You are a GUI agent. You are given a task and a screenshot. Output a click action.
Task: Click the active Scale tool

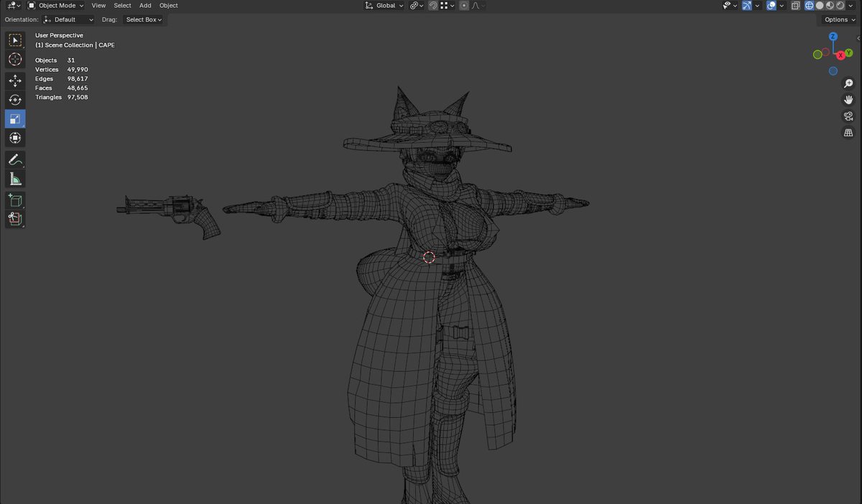coord(15,118)
